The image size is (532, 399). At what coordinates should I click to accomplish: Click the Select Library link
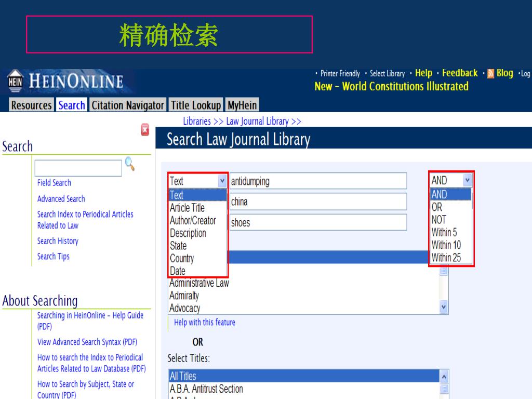pyautogui.click(x=387, y=73)
